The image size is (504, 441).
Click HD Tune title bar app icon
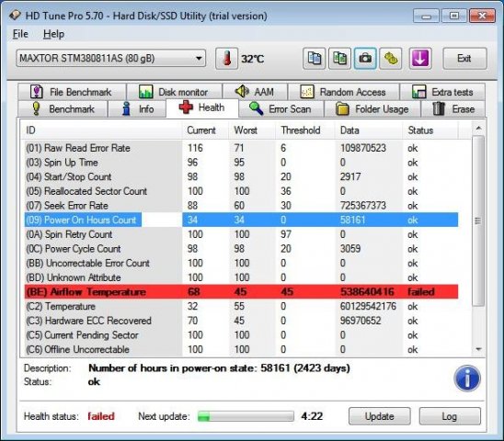pyautogui.click(x=15, y=15)
